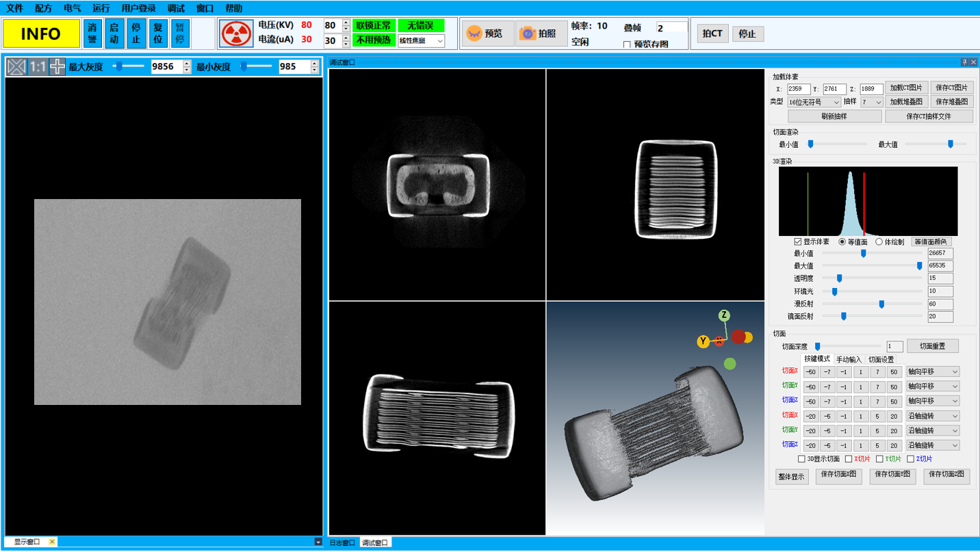Image resolution: width=980 pixels, height=552 pixels.
Task: Click the 拍照 camera capture button
Action: [x=540, y=34]
